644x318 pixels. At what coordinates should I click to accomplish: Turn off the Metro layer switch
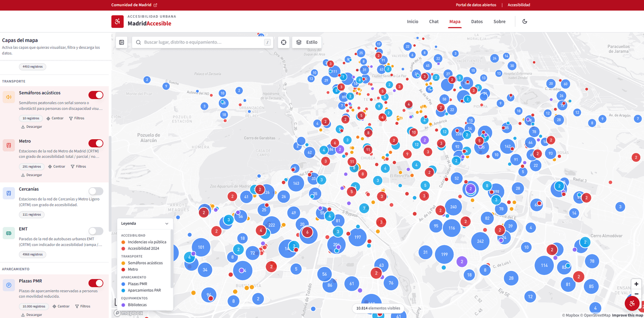point(96,143)
